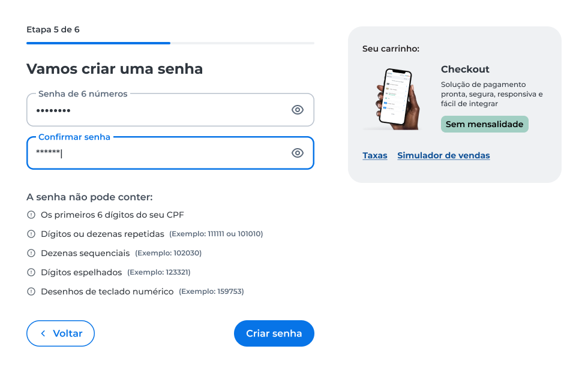Toggle visibility eye in Confirmar senha field

[x=298, y=153]
